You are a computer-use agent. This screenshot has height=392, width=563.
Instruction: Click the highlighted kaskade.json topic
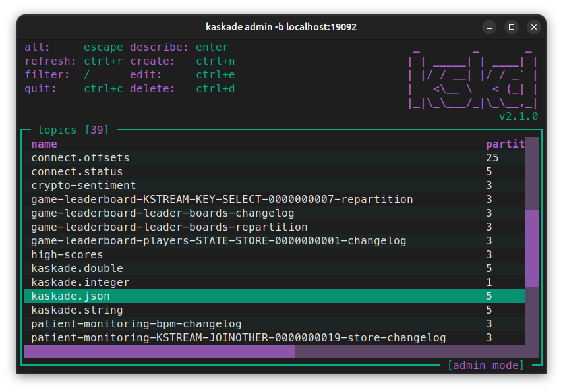[x=275, y=296]
